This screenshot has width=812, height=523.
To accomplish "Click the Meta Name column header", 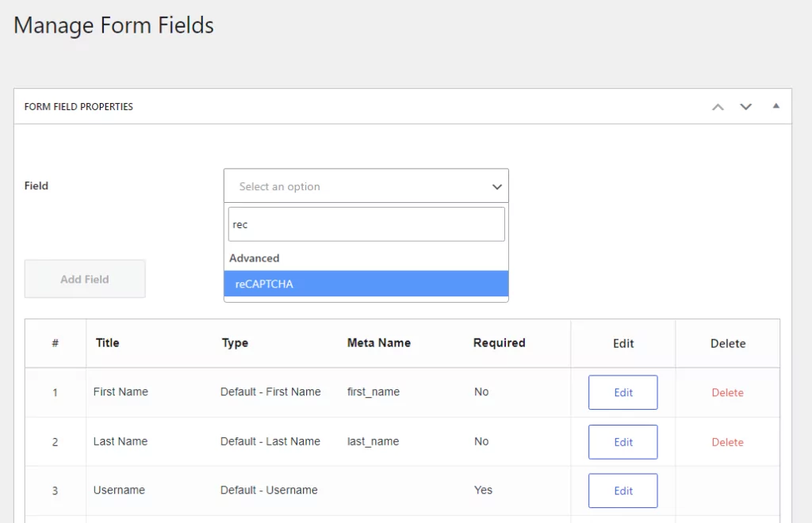I will [x=379, y=343].
